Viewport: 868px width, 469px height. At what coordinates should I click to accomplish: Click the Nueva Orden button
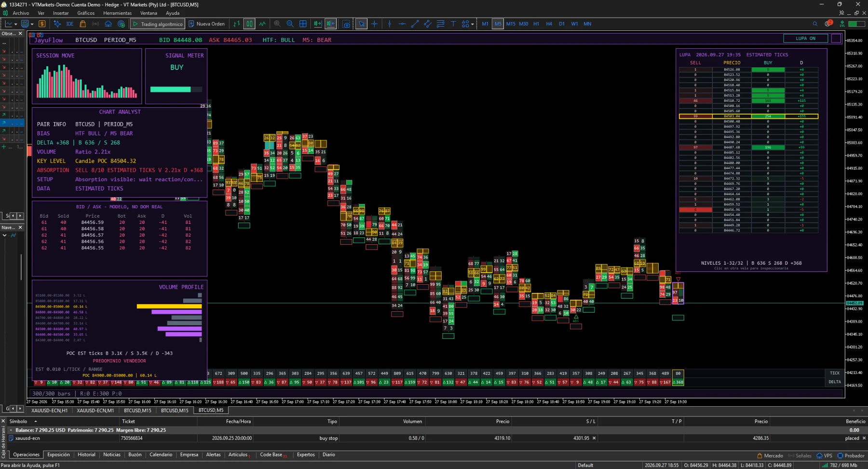pos(206,24)
